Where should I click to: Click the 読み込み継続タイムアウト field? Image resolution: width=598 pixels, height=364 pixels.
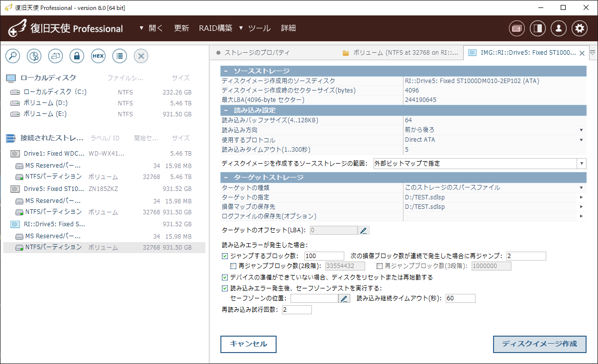[x=461, y=298]
